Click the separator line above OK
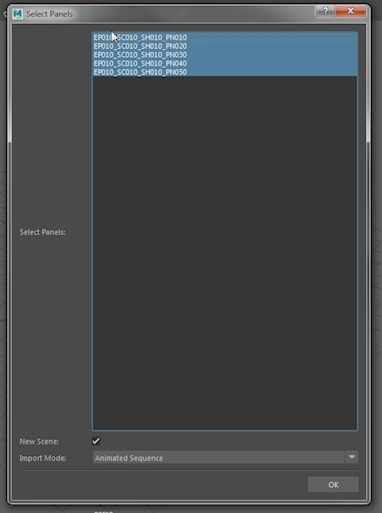The image size is (382, 513). point(189,470)
